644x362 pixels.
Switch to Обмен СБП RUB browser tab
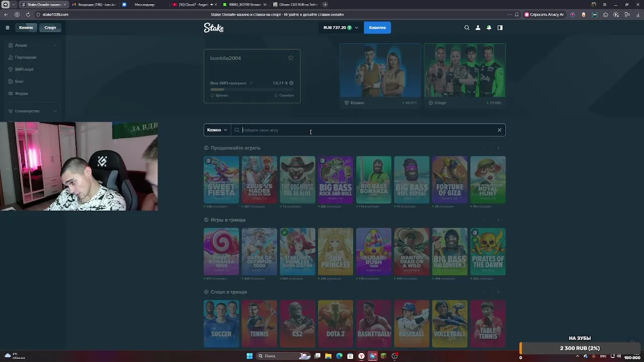297,5
